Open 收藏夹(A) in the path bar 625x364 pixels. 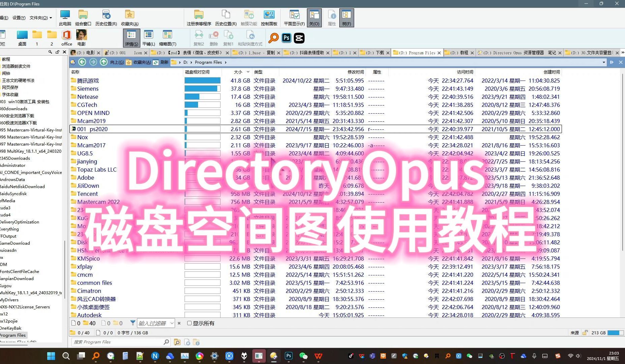click(138, 62)
